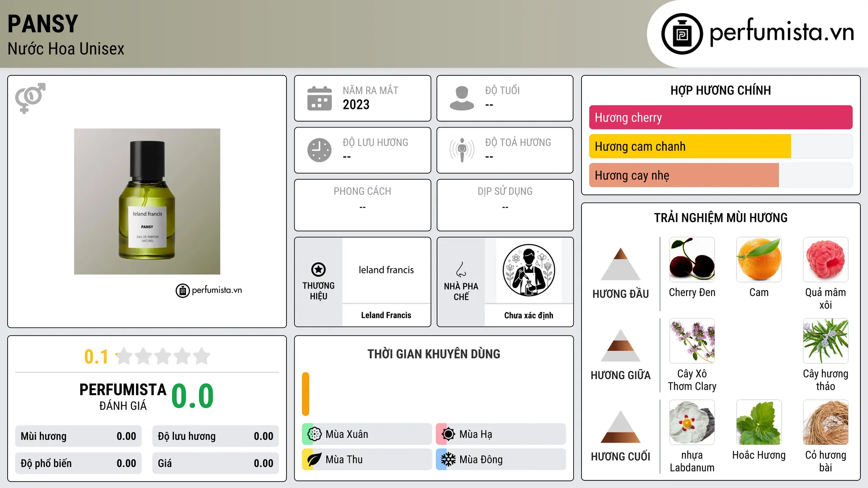868x488 pixels.
Task: Click the perfumer illustration icon
Action: click(x=529, y=270)
